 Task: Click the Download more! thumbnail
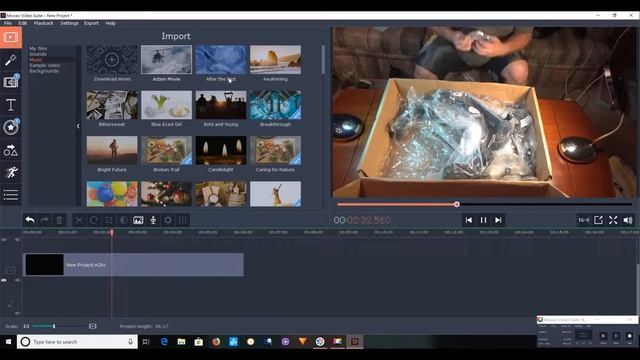pyautogui.click(x=112, y=60)
